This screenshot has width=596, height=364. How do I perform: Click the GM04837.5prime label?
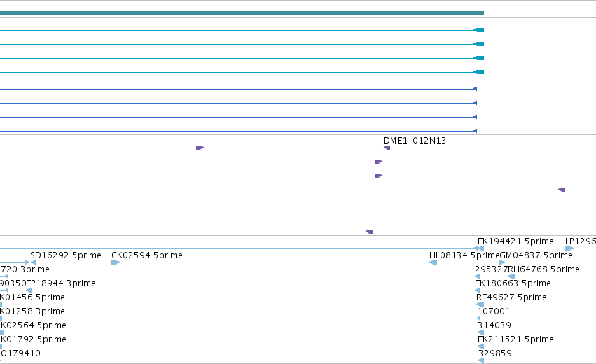[x=536, y=255]
